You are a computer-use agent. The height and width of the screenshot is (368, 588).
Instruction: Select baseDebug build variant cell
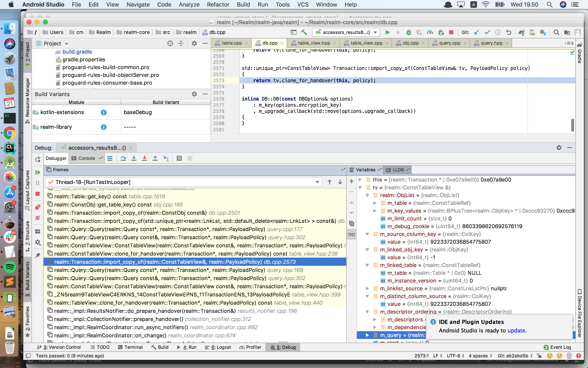[x=165, y=112]
